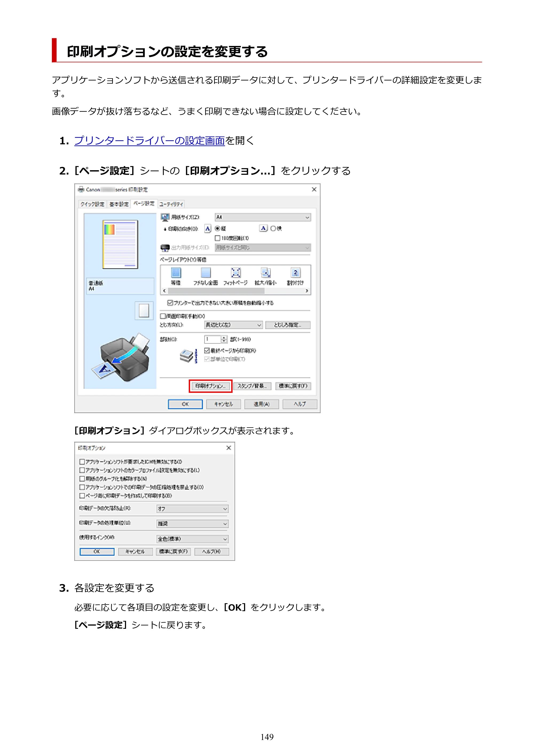This screenshot has height=756, width=534.
Task: Check ICMを無効にする option in 印刷オプション
Action: pos(82,462)
